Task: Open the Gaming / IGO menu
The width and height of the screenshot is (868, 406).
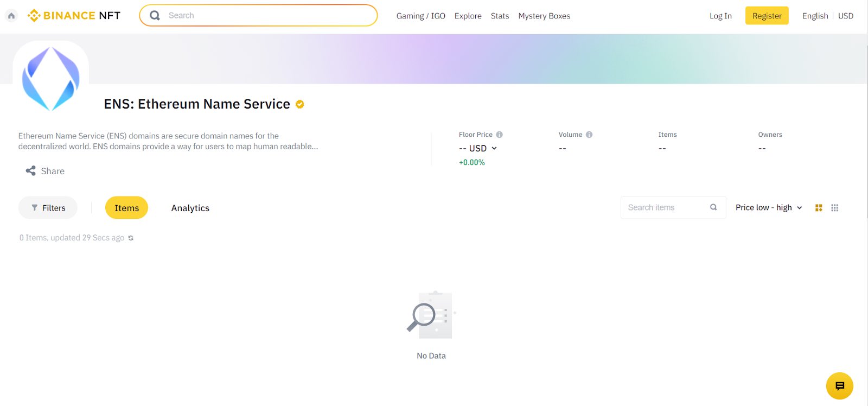Action: [421, 16]
